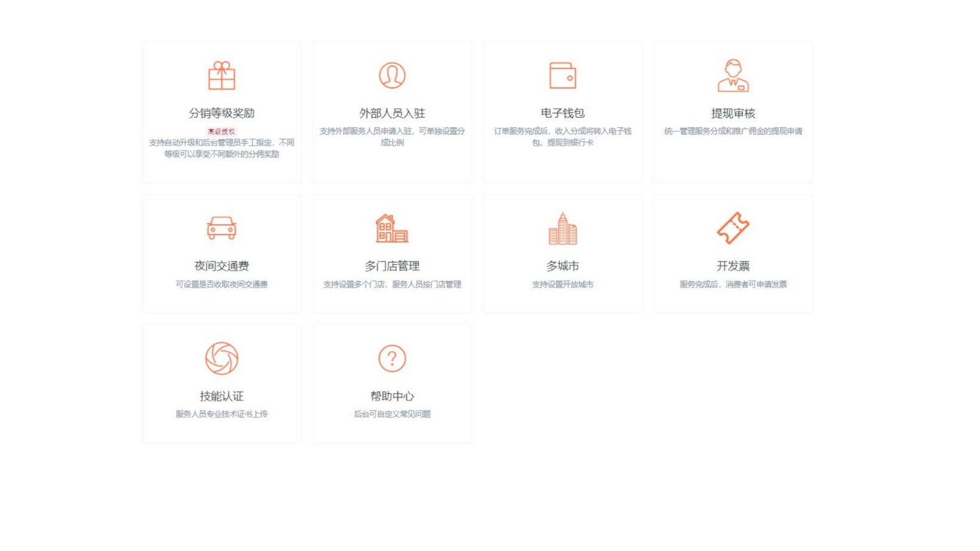Click the car icon for 夜间交通费

click(221, 228)
